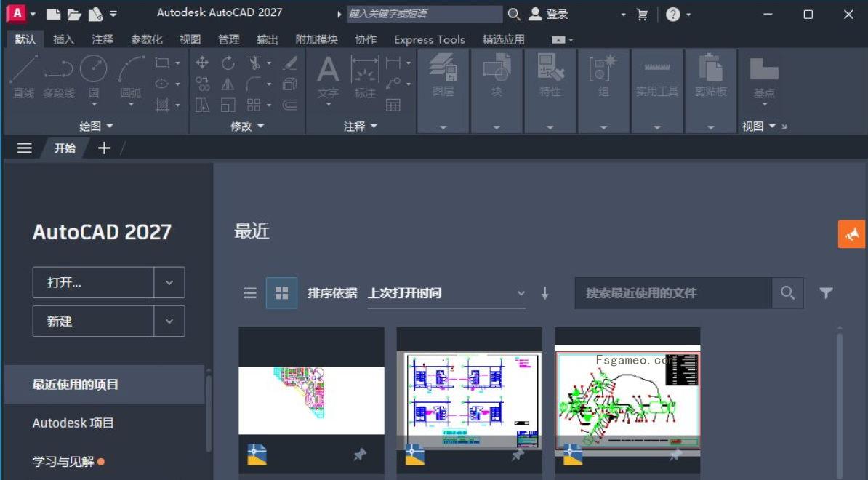868x480 pixels.
Task: Switch recent files to thumbnail grid view
Action: click(x=281, y=293)
